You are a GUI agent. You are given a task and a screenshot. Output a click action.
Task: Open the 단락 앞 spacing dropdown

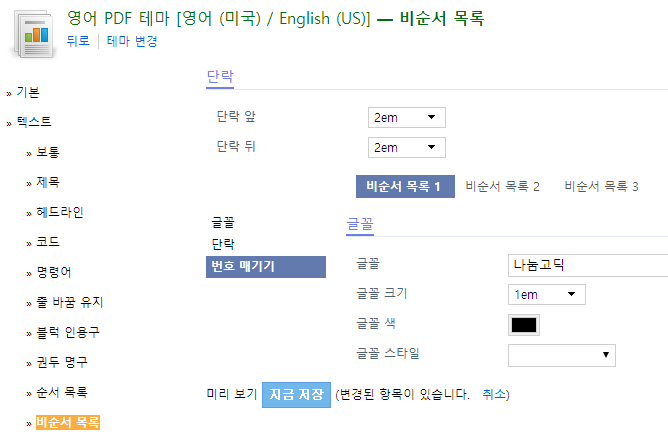point(407,118)
